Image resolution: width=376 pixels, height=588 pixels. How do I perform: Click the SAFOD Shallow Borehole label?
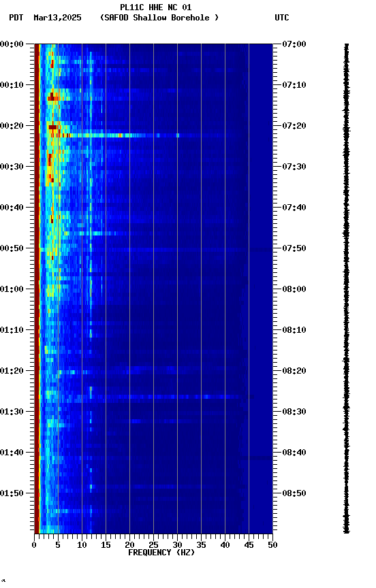pyautogui.click(x=159, y=18)
